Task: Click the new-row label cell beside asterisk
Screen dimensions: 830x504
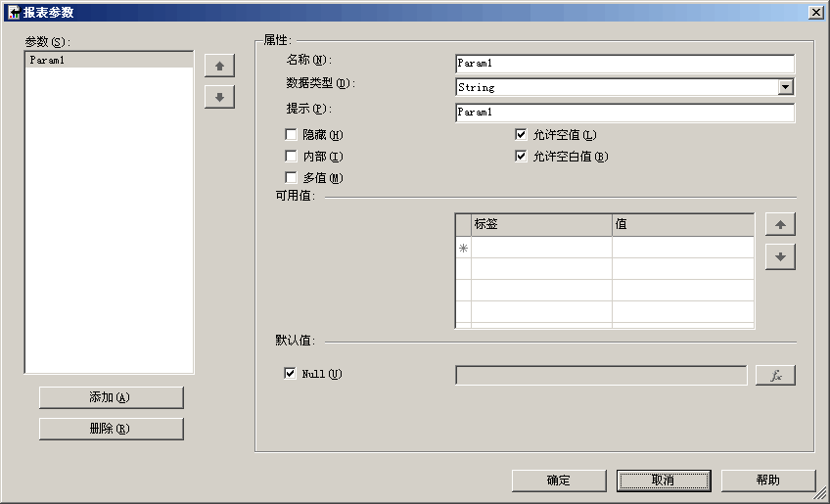Action: (x=541, y=248)
